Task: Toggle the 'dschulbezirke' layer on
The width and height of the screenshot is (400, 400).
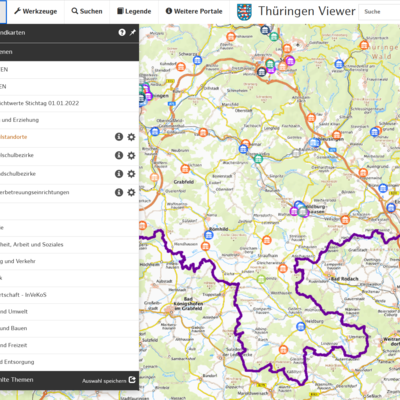Action: [18, 174]
